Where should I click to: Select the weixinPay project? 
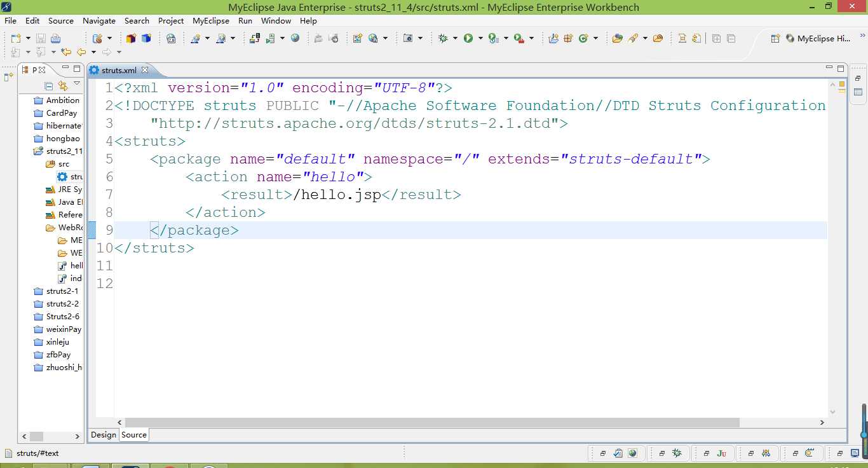pyautogui.click(x=58, y=329)
